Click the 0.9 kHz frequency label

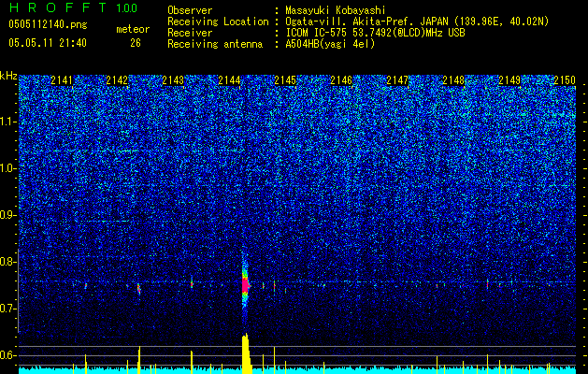[7, 215]
